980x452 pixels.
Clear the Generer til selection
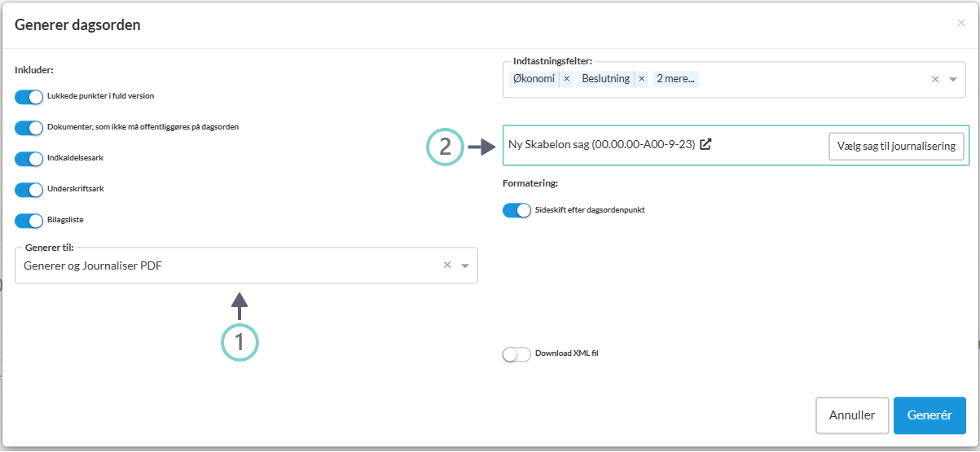(447, 265)
